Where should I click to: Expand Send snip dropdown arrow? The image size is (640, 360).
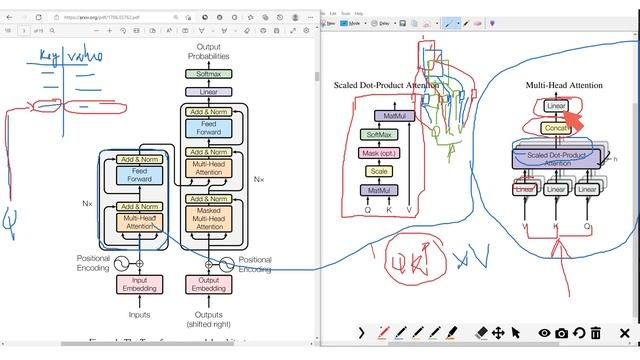pos(436,23)
